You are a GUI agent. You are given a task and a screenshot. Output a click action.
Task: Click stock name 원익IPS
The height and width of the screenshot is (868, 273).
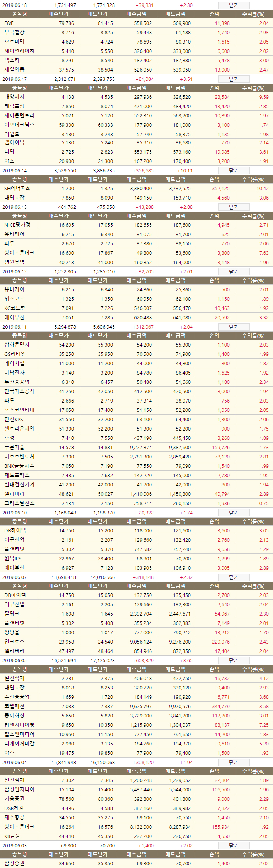pyautogui.click(x=13, y=559)
